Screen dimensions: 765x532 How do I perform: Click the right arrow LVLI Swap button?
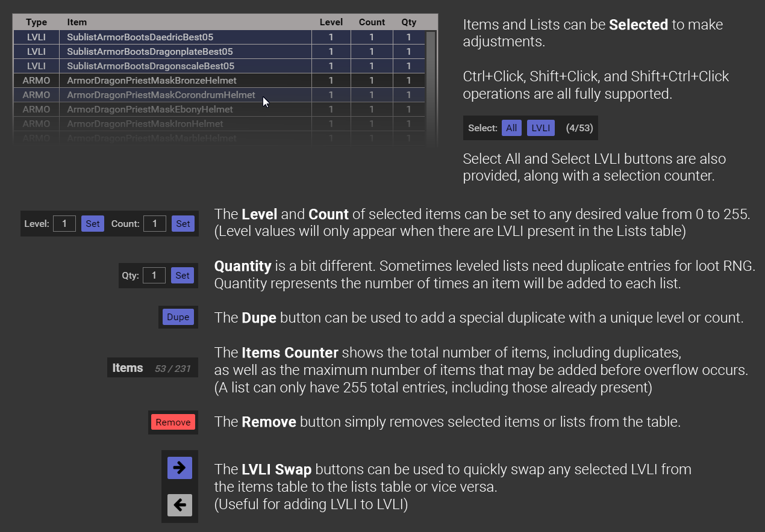click(x=180, y=468)
